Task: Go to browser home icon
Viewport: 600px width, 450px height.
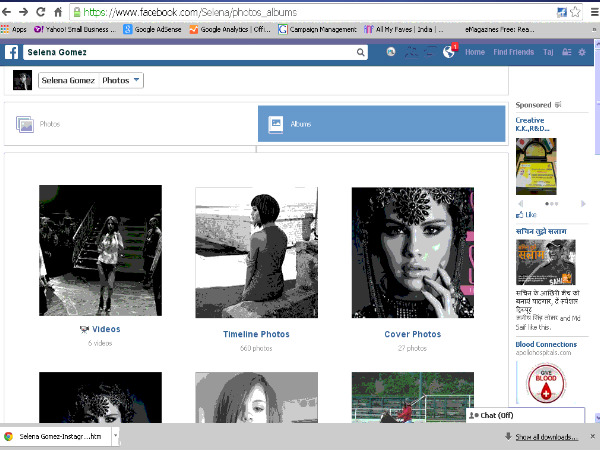Action: [x=58, y=12]
